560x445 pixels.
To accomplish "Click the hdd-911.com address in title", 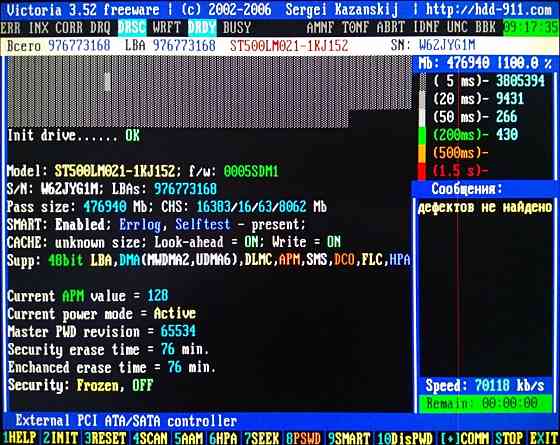I will coord(489,9).
